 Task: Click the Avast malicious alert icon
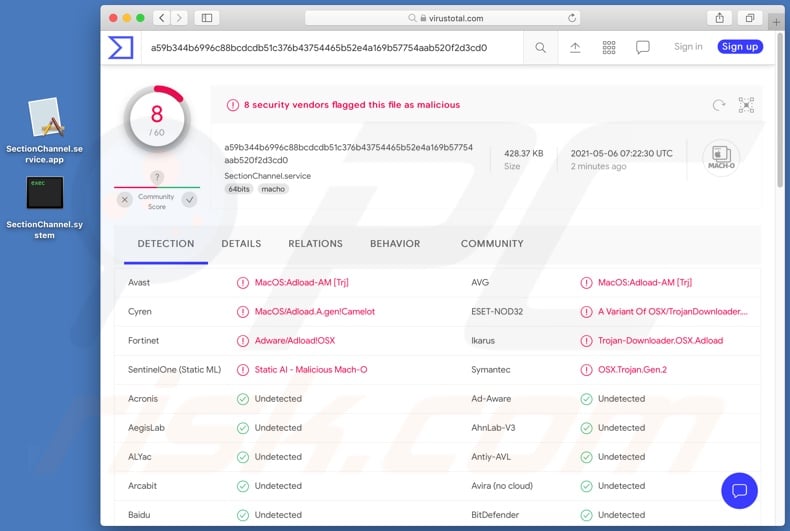(243, 283)
